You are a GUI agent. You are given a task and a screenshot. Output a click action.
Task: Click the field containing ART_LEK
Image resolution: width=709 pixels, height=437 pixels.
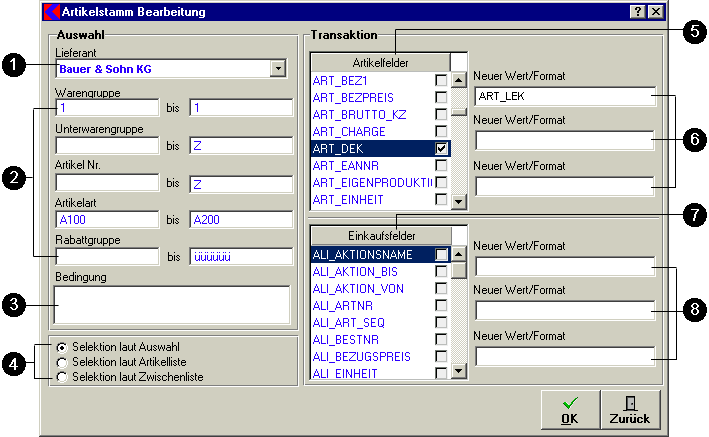point(565,97)
